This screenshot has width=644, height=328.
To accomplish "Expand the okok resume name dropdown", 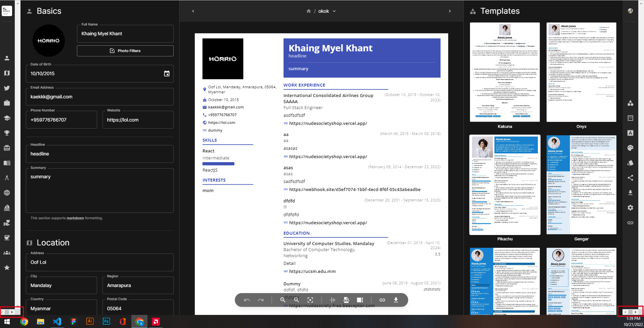I will [334, 11].
